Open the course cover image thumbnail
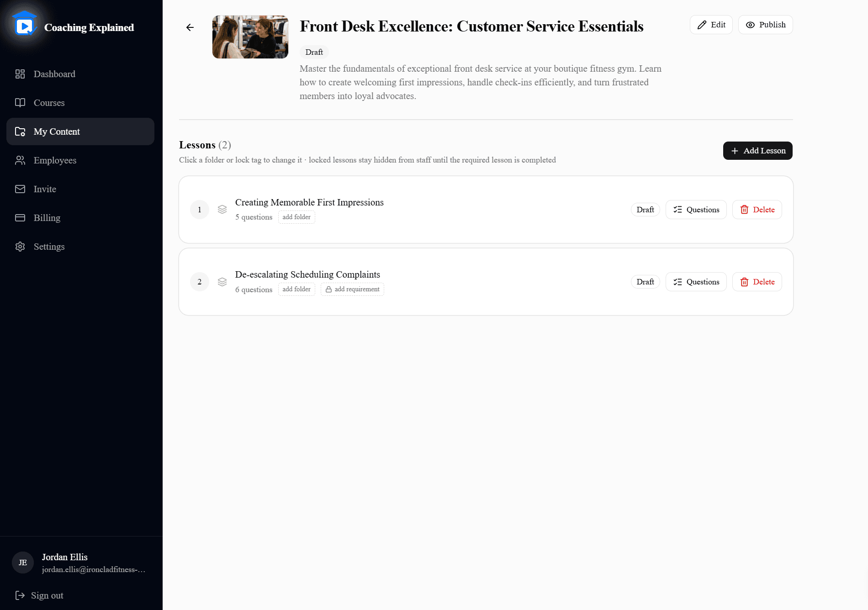 coord(250,37)
